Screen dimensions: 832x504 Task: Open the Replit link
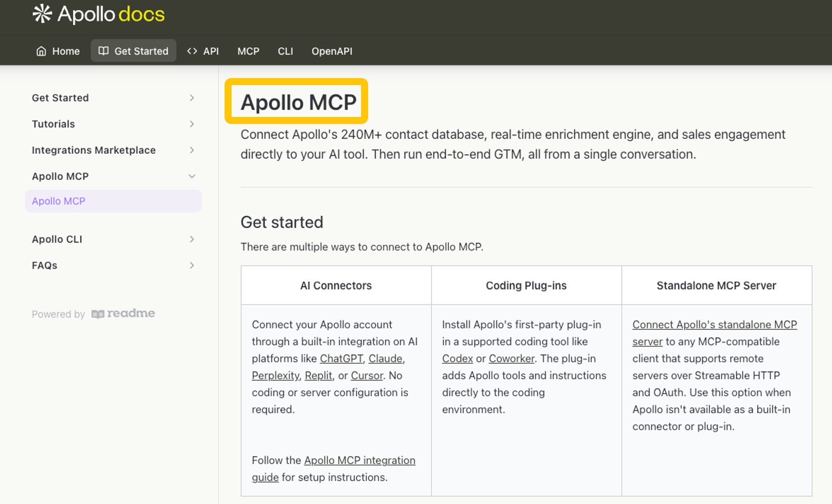pos(318,376)
